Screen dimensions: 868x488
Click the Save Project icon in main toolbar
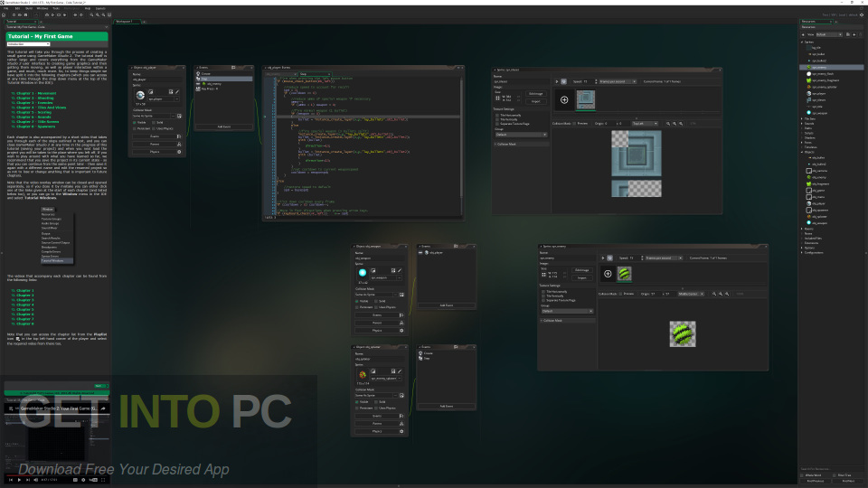tap(25, 15)
